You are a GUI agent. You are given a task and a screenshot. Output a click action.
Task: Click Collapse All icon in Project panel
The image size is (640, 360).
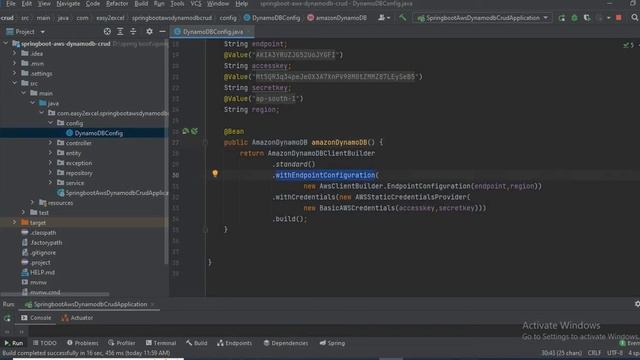coord(133,31)
